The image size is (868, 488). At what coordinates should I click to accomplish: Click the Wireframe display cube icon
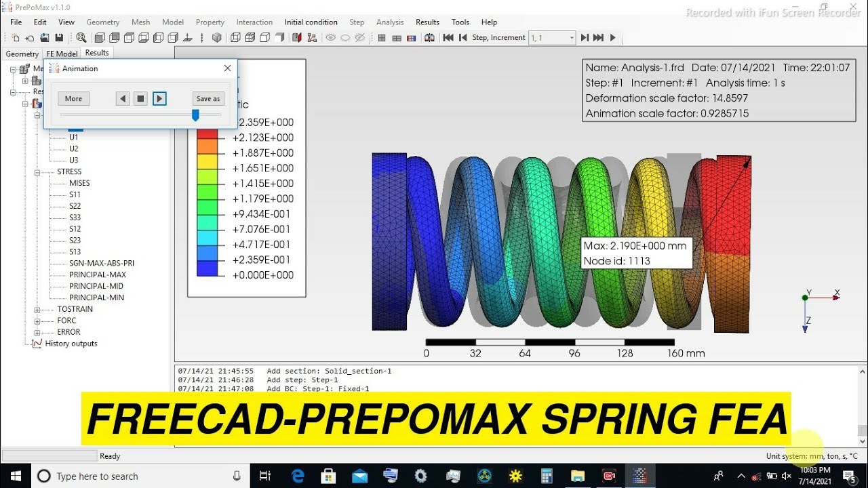coord(235,38)
